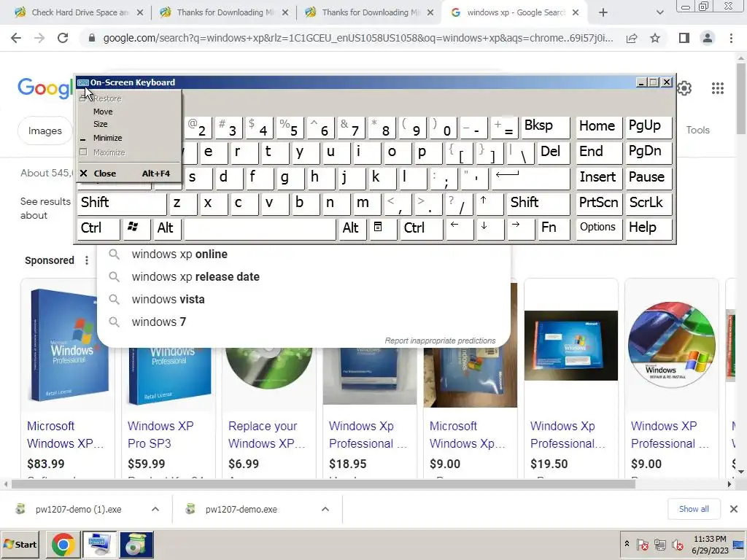Click the Options keyboard key
Screen dimensions: 747x560
[x=598, y=228]
